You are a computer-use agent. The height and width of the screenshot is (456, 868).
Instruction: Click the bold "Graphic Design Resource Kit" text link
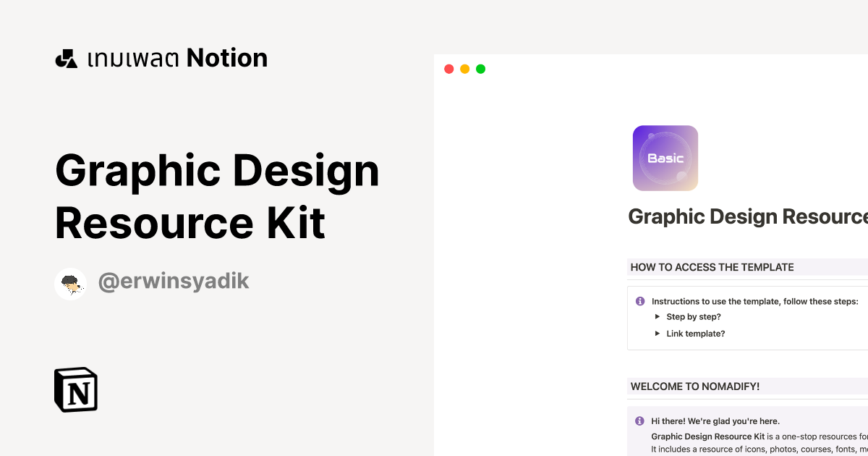[707, 436]
